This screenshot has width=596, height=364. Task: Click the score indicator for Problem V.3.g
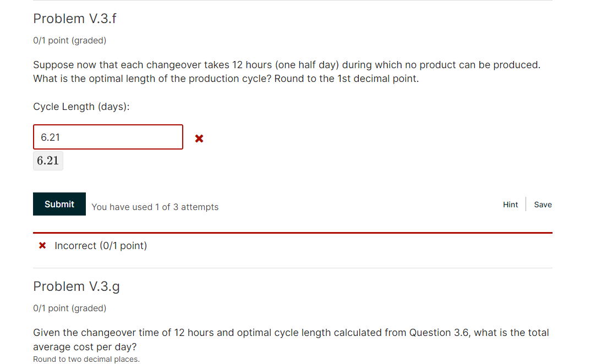click(x=69, y=308)
